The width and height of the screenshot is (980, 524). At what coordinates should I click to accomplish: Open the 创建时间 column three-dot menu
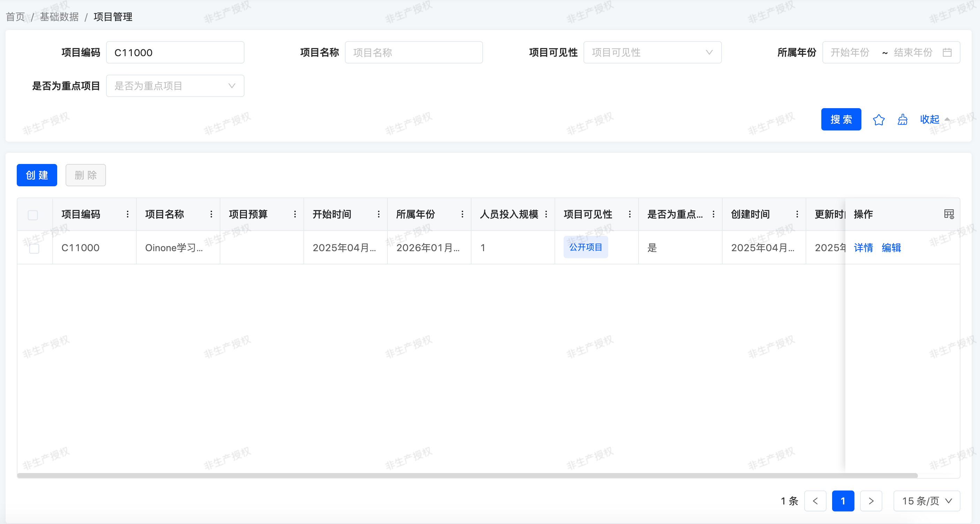[797, 214]
